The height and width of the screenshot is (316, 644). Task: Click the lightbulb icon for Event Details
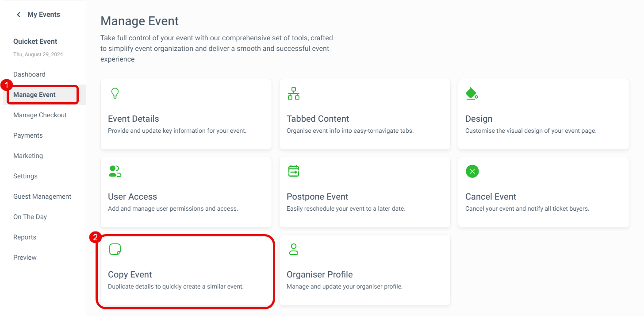115,93
